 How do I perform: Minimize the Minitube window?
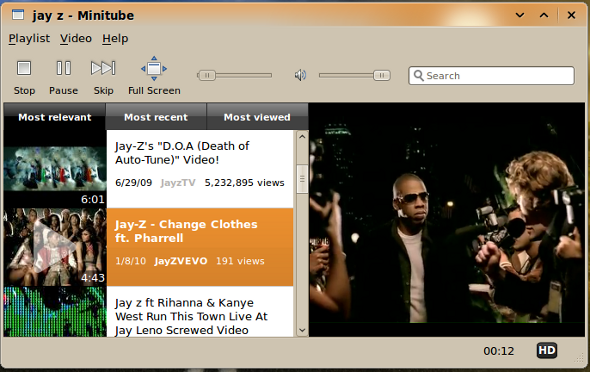(x=520, y=15)
